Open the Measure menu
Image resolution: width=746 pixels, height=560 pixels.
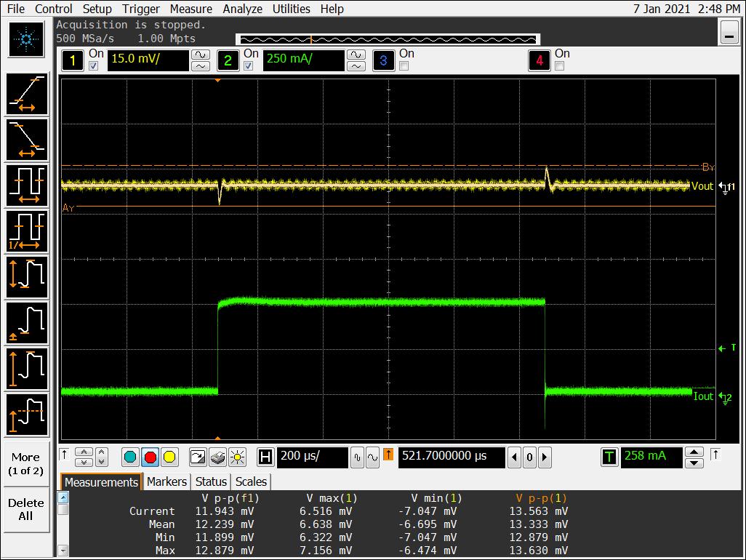click(x=192, y=9)
